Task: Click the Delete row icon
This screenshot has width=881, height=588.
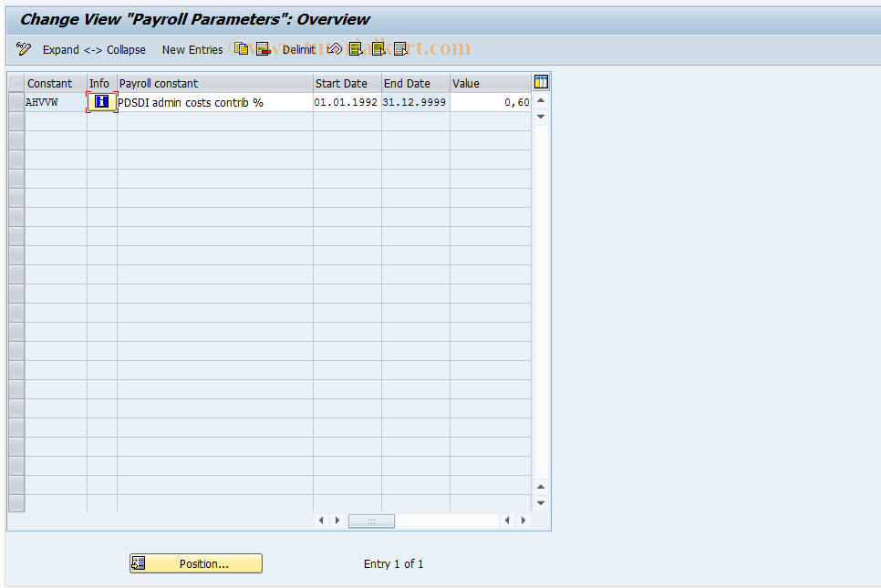Action: click(263, 49)
